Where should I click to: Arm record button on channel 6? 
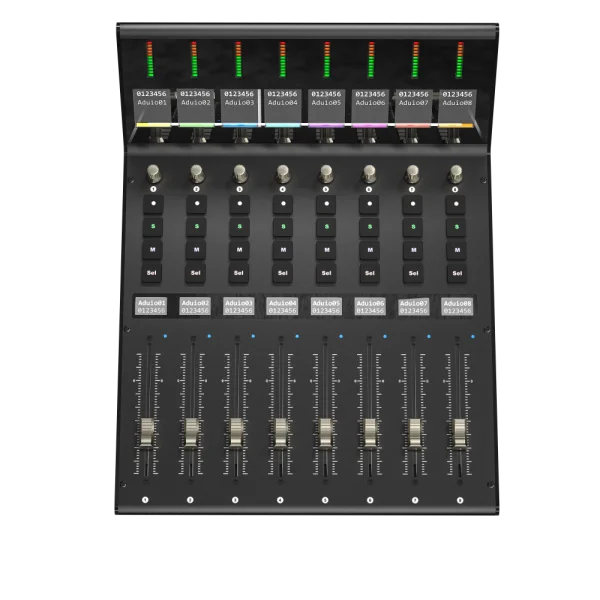click(370, 204)
